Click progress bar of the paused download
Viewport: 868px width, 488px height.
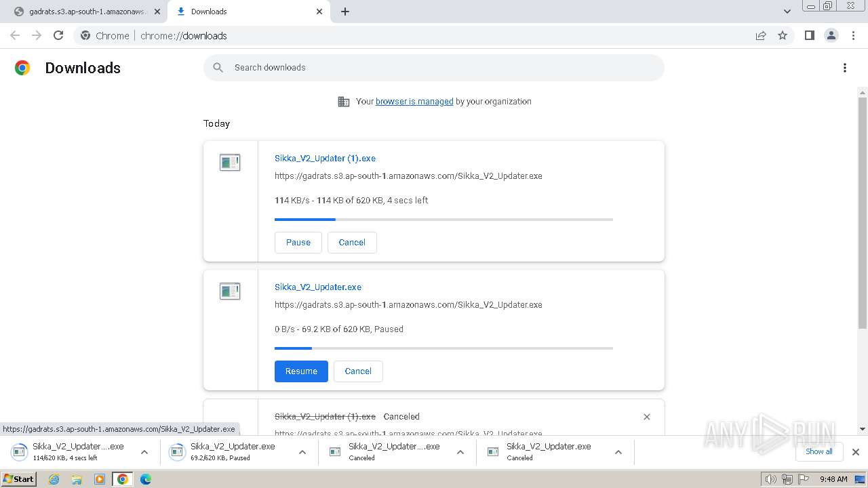tap(443, 348)
